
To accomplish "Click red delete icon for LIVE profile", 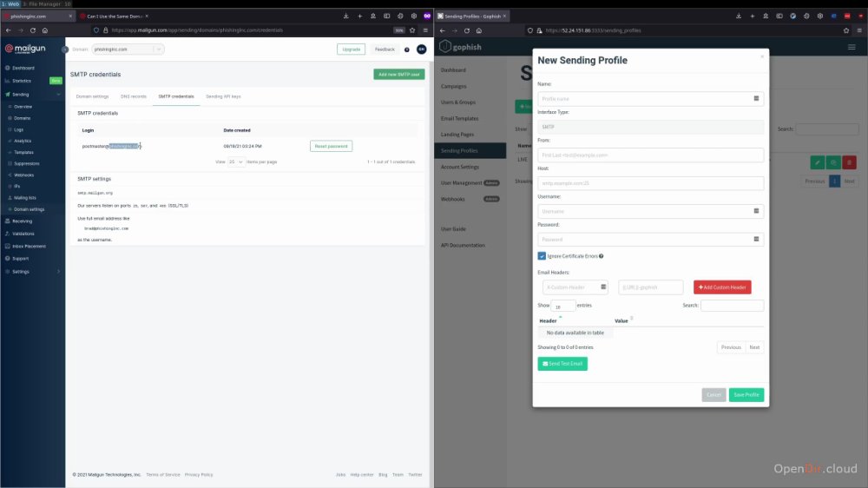I will point(849,163).
